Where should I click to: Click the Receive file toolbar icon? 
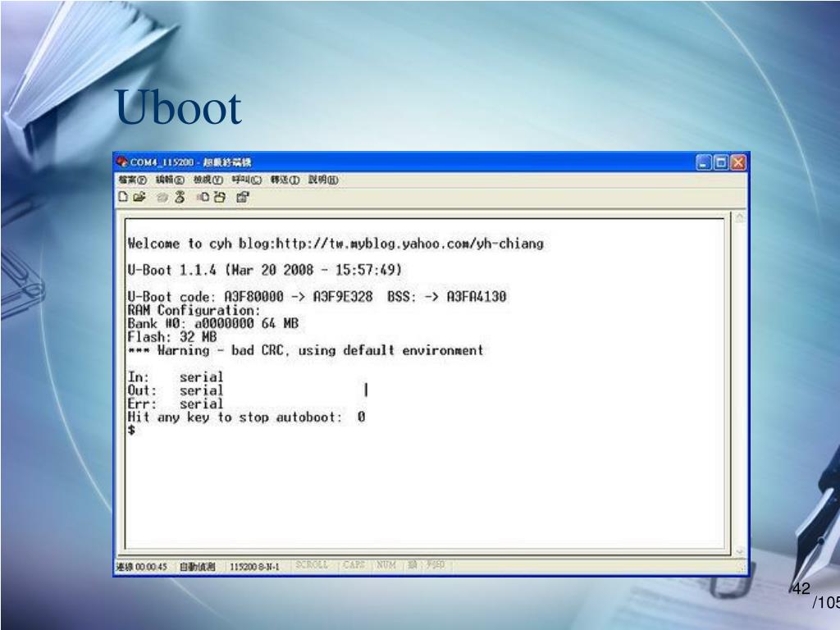pyautogui.click(x=220, y=197)
